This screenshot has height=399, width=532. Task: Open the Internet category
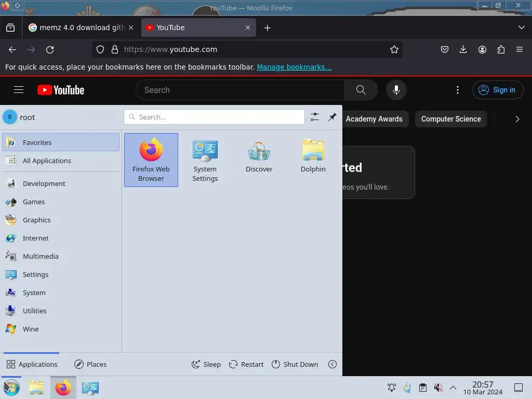(61, 238)
